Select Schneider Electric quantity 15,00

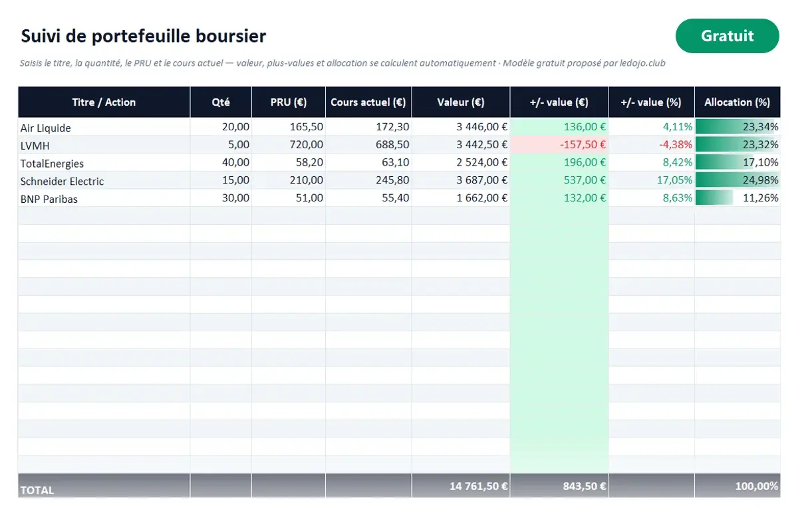(x=221, y=180)
